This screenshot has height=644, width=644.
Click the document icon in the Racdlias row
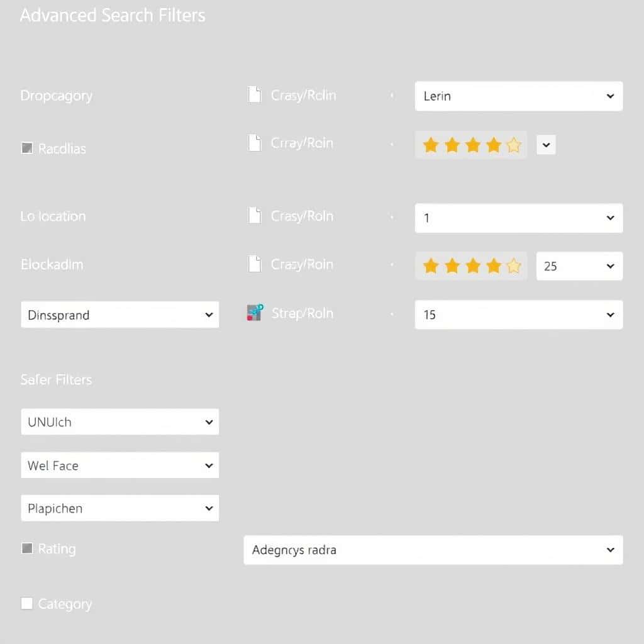click(254, 143)
